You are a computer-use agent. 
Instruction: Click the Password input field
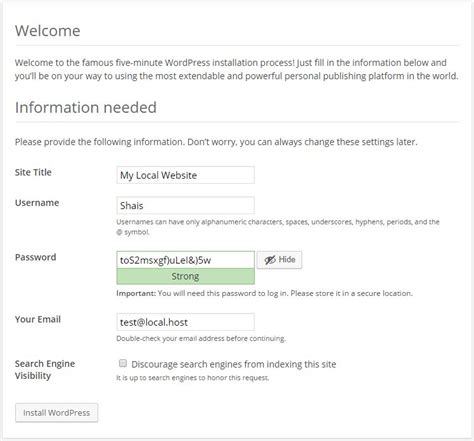(185, 260)
